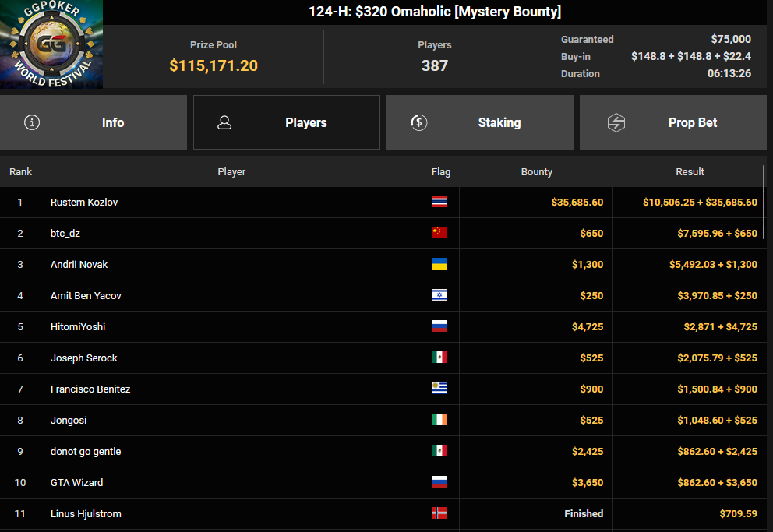Open the Info tab
773x532 pixels.
click(x=94, y=122)
